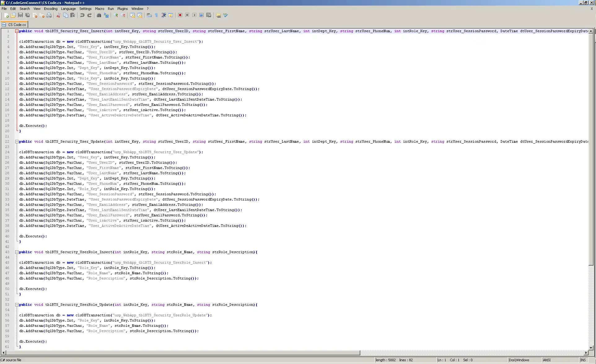Screen dimensions: 596x364
Task: Start macro recording with red Record icon
Action: point(180,15)
